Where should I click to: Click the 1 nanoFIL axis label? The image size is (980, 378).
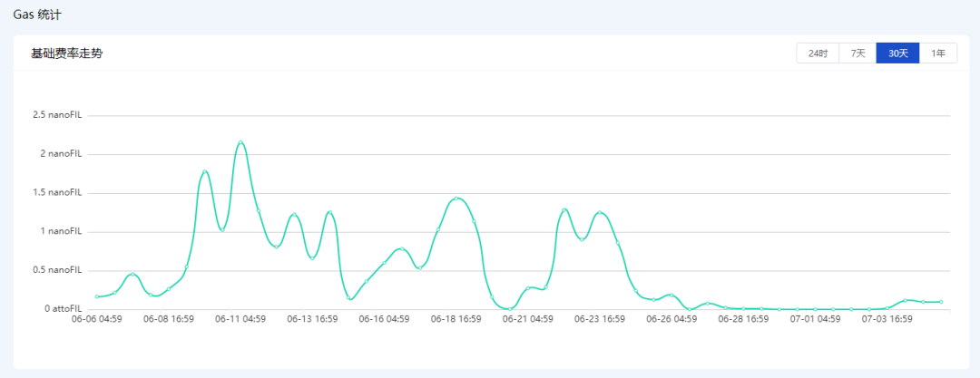61,231
